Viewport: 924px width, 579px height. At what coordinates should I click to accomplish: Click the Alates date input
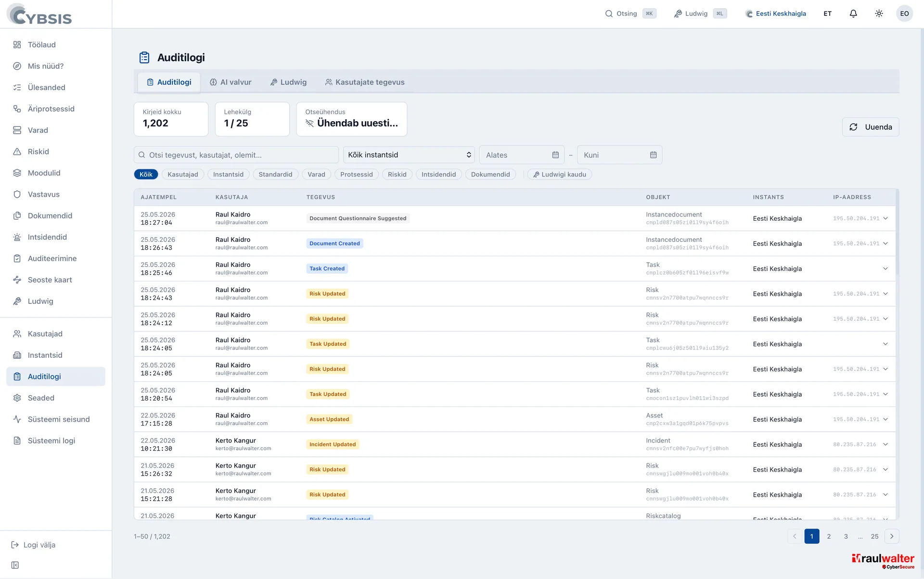(521, 155)
